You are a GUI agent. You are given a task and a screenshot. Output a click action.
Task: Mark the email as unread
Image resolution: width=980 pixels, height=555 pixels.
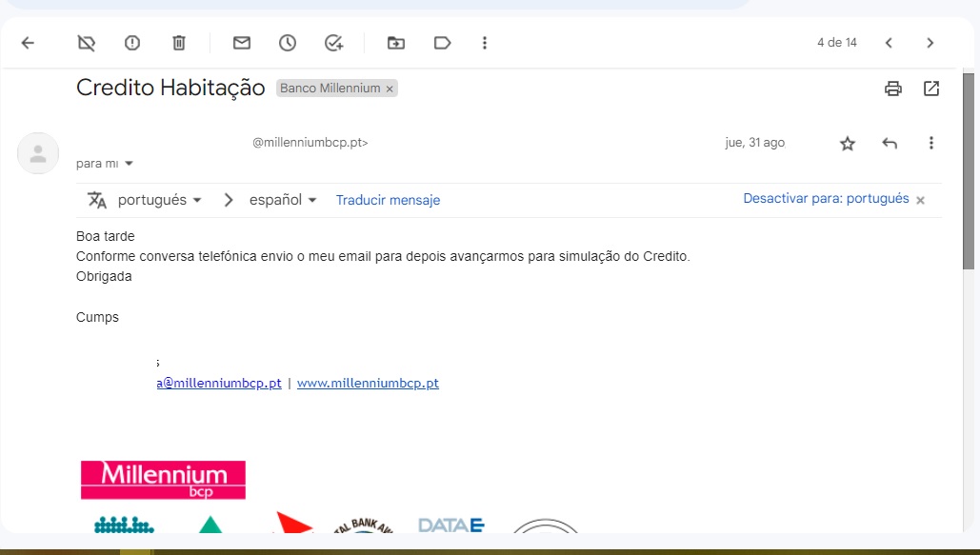[x=242, y=43]
